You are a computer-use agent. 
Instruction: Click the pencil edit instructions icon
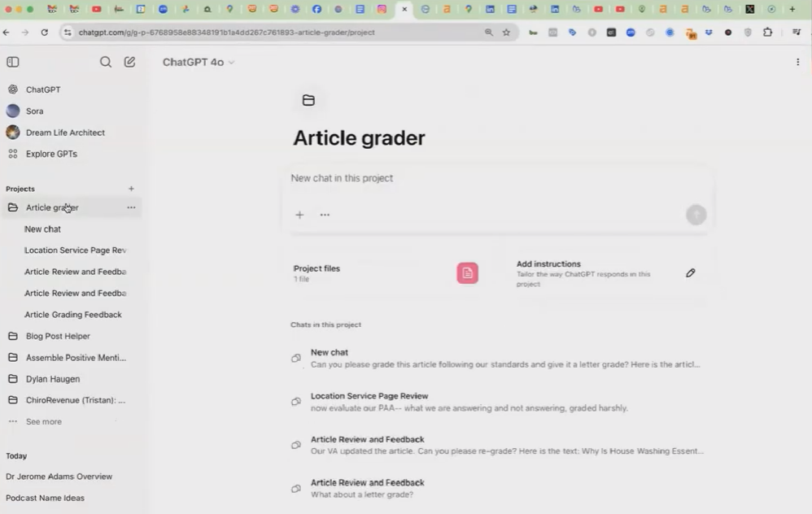(690, 272)
